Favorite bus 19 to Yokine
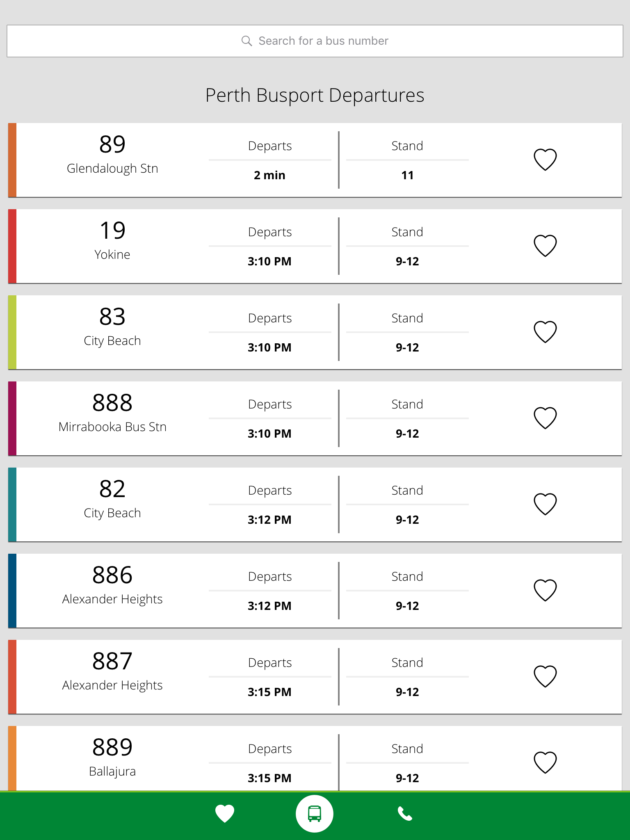Screen dimensions: 630x840 (x=545, y=246)
